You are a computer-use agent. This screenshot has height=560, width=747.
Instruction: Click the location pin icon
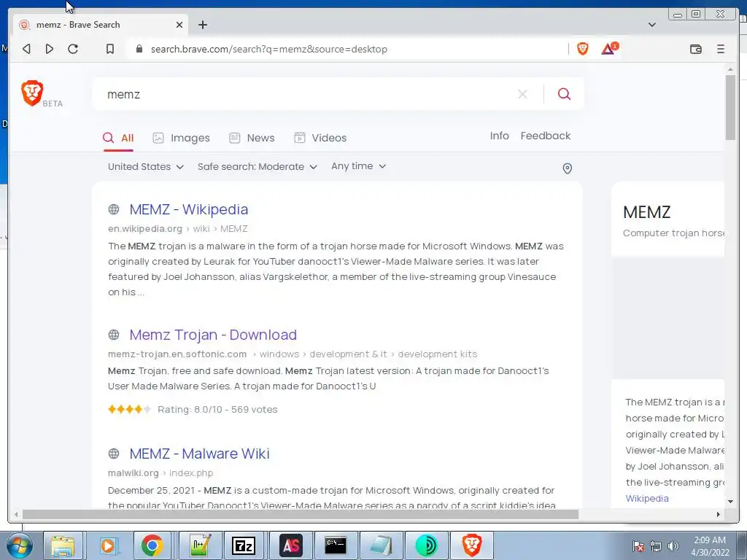tap(567, 168)
